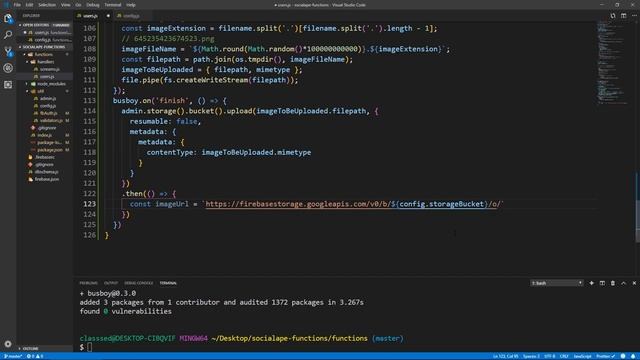Screen dimensions: 640x360
Task: Open the Edit menu
Action: pyautogui.click(x=29, y=5)
